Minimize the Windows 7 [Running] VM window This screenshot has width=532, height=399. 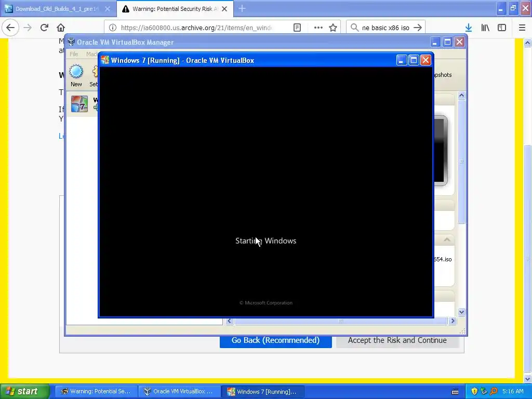click(402, 60)
